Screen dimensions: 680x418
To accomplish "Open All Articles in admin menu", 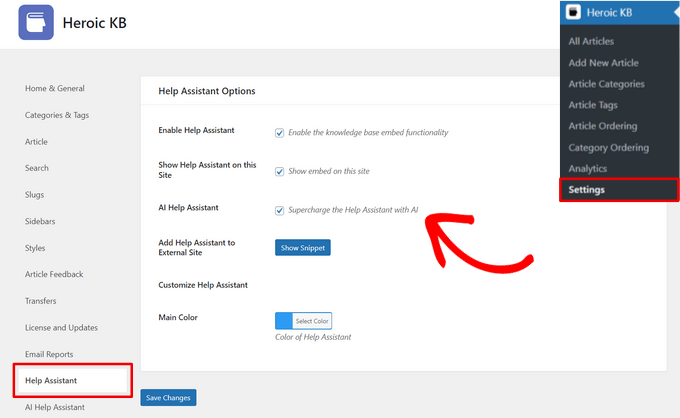I will tap(591, 41).
